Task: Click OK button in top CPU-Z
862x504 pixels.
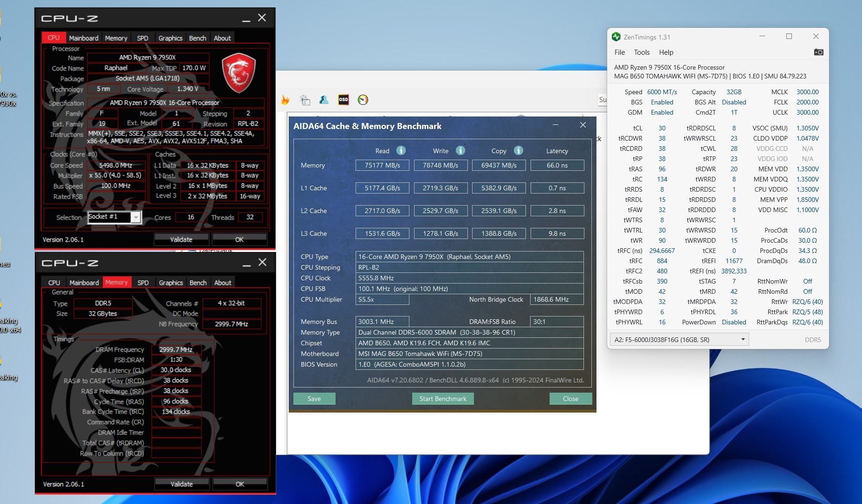Action: click(x=240, y=239)
